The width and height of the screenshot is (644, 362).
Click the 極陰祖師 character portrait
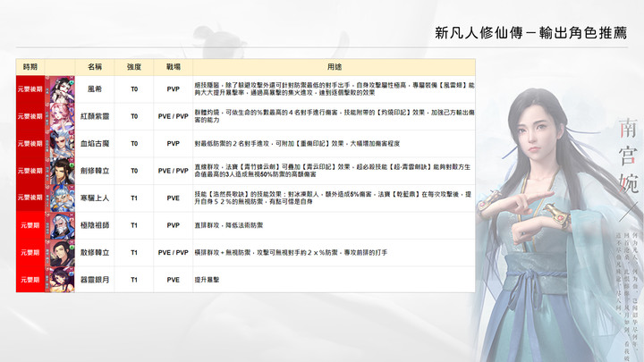[x=63, y=225]
